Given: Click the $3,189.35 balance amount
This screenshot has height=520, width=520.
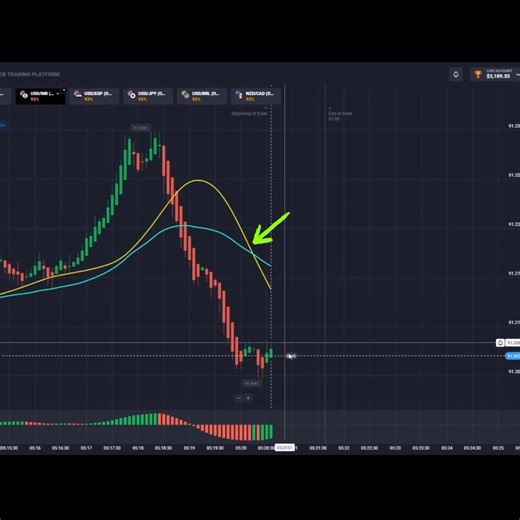Looking at the screenshot, I should pos(498,76).
